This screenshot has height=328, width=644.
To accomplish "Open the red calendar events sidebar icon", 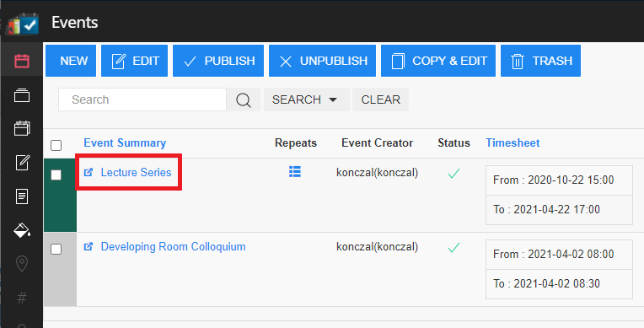I will (22, 62).
